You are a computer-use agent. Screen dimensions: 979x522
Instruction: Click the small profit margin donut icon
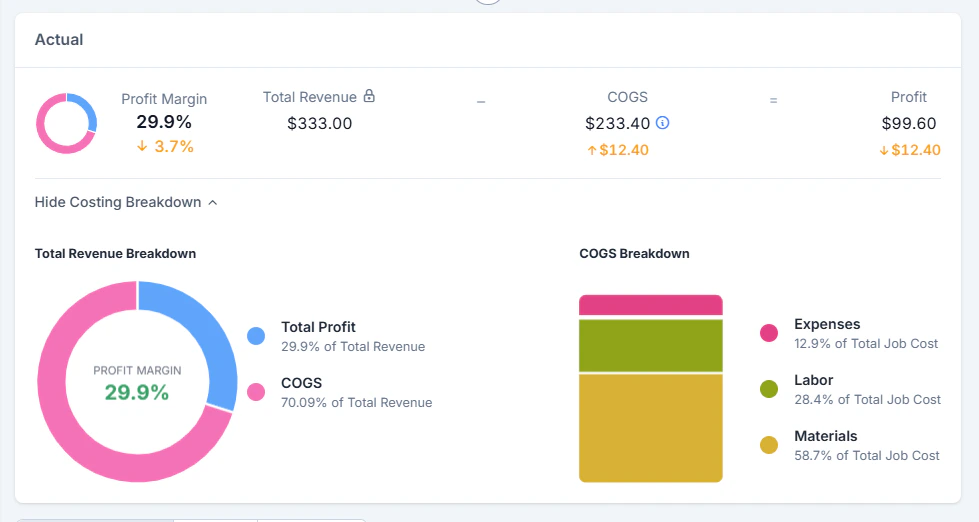(66, 123)
